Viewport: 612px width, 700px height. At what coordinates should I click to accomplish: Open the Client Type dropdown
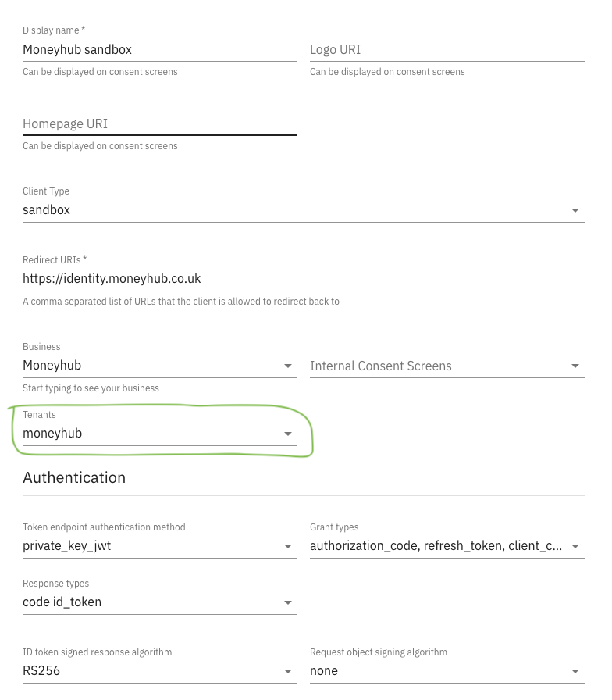tap(297, 209)
